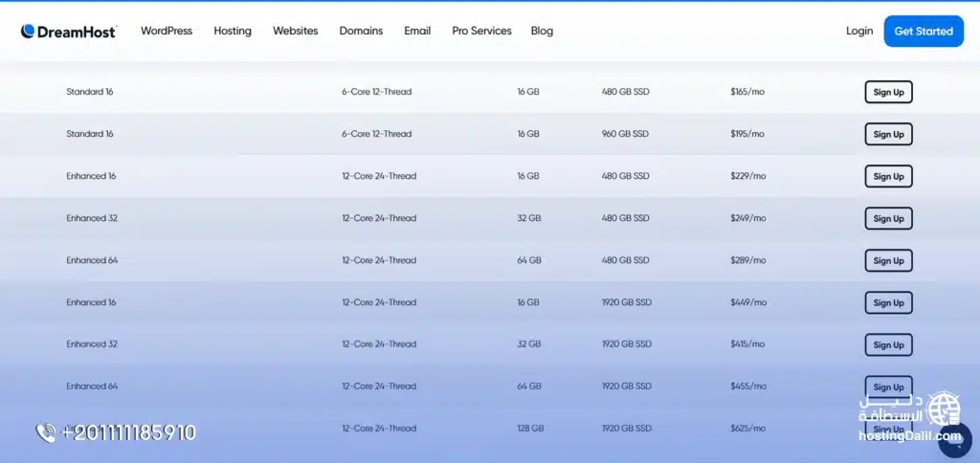
Task: Click the DreamHost logo
Action: point(68,32)
